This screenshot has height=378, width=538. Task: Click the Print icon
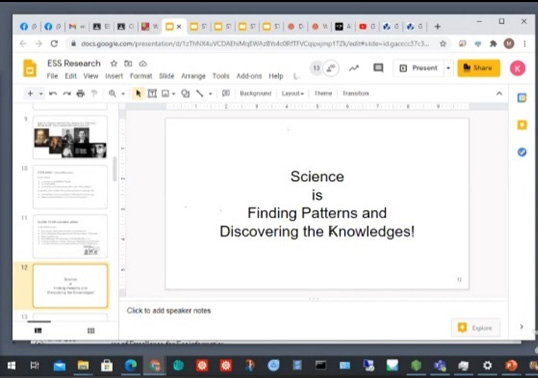pyautogui.click(x=80, y=93)
